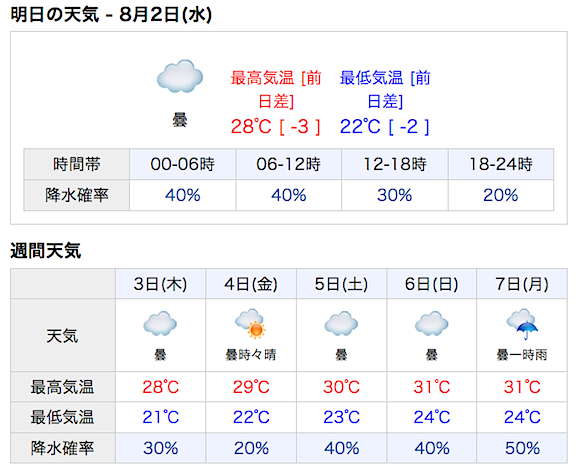Click the 降水確率 row label in weekly table
The width and height of the screenshot is (576, 471).
click(x=62, y=448)
